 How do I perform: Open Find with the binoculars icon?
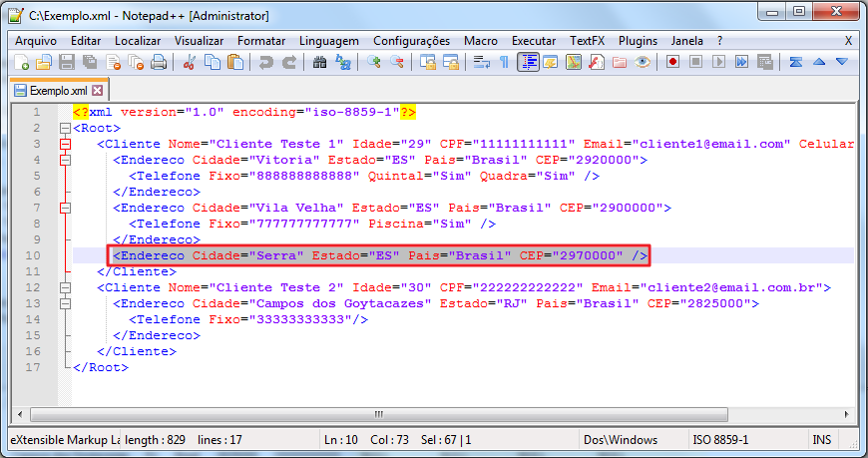coord(319,62)
